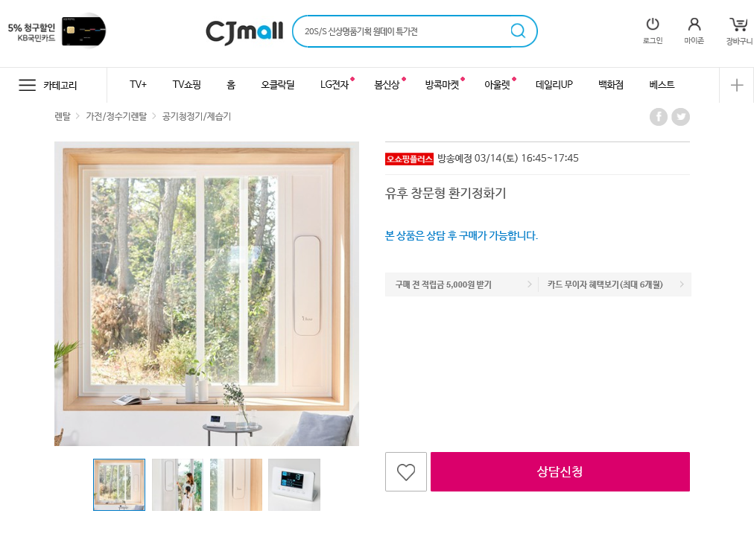The height and width of the screenshot is (560, 754).
Task: Open the 오클락딜 menu item
Action: [x=277, y=85]
